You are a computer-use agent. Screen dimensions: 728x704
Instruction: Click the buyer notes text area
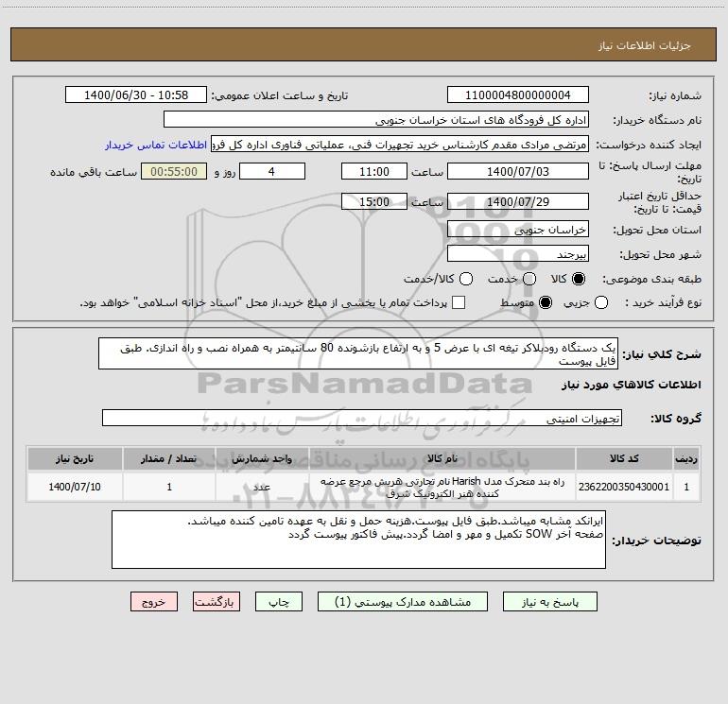click(358, 540)
